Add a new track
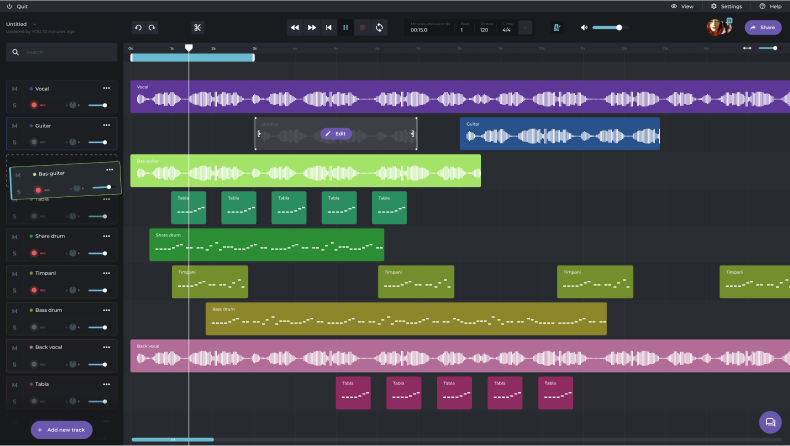The width and height of the screenshot is (790, 446). pyautogui.click(x=61, y=430)
